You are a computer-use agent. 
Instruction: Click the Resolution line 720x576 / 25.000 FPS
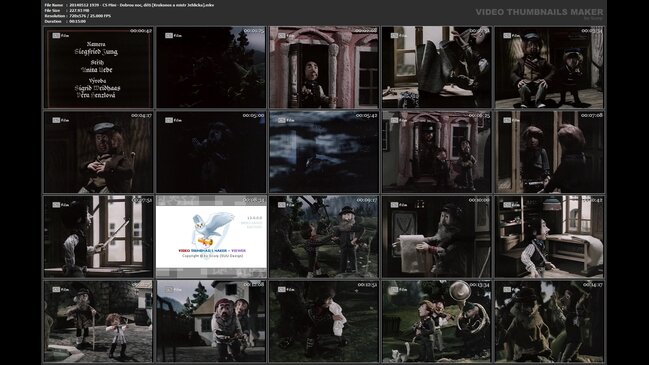[x=78, y=16]
